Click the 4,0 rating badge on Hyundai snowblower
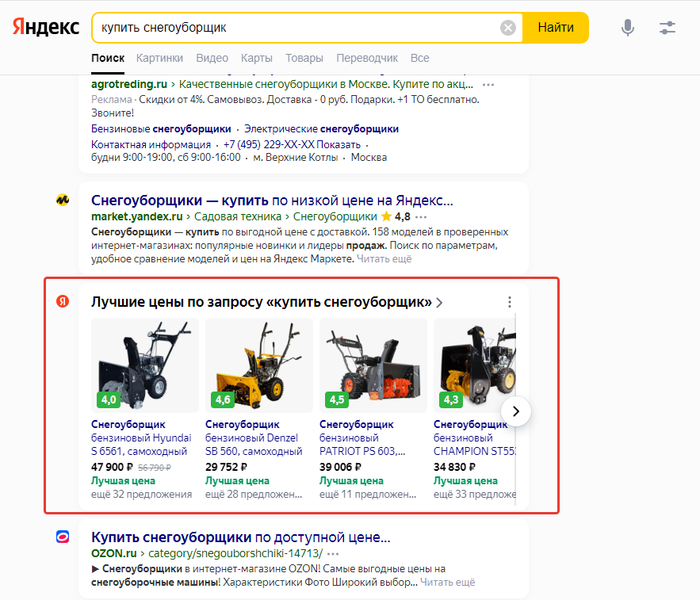The height and width of the screenshot is (600, 700). 109,399
